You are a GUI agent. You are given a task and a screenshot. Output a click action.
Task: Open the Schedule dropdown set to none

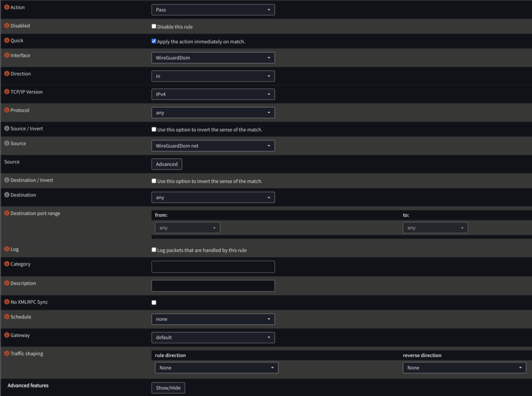(x=213, y=319)
